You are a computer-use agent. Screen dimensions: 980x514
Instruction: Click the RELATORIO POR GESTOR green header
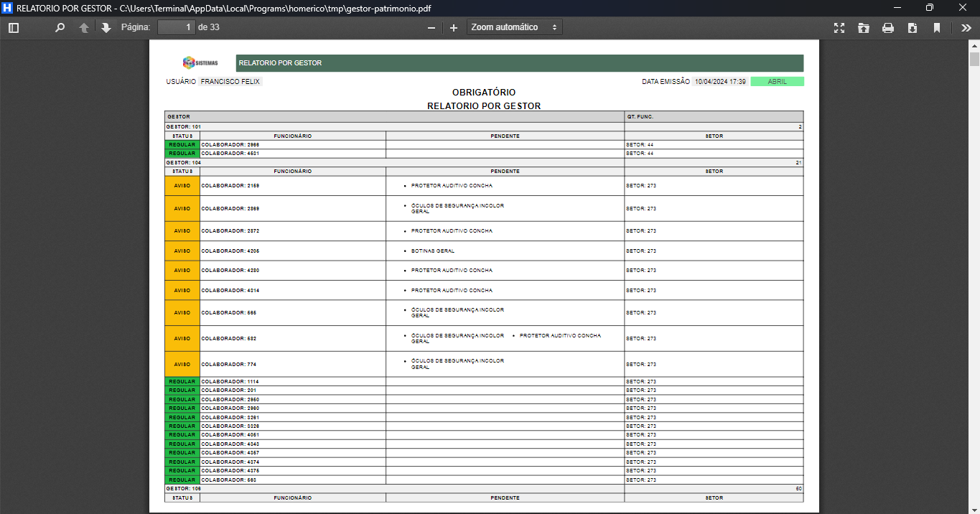pos(519,63)
